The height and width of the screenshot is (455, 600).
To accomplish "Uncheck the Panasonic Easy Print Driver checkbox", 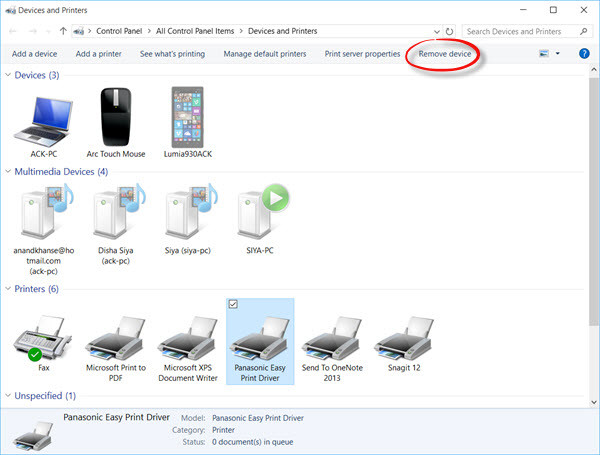I will [233, 304].
